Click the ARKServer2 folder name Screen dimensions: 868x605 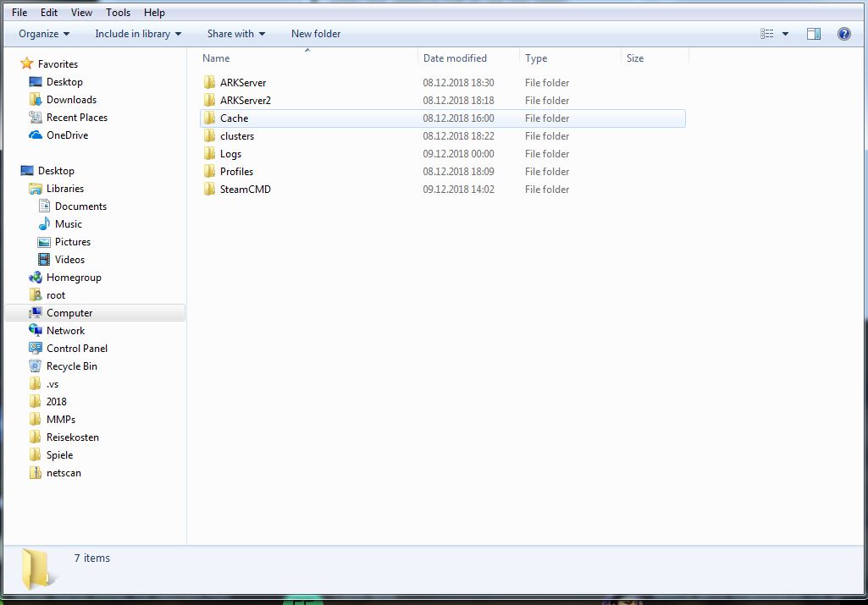coord(246,100)
